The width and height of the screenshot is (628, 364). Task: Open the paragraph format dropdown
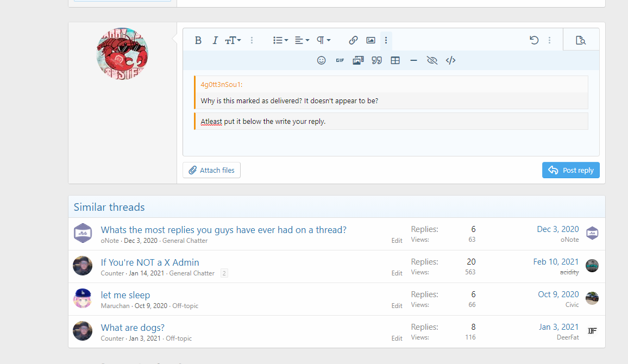click(x=324, y=40)
